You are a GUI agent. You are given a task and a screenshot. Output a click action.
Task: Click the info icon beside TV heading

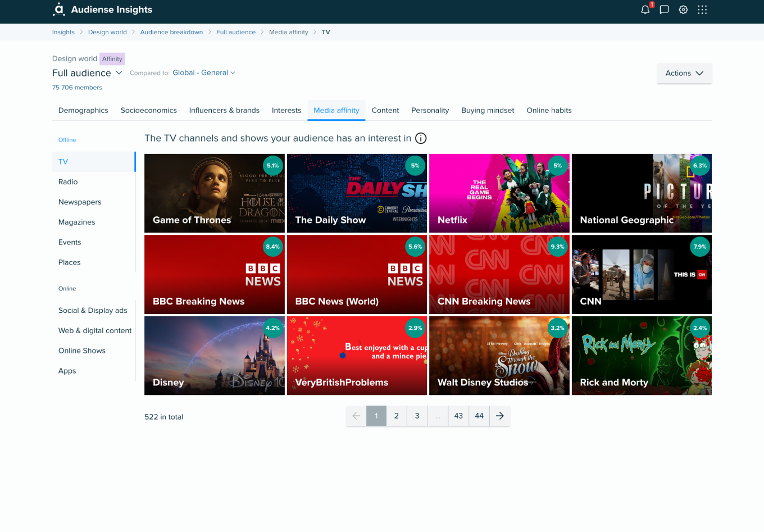(421, 138)
